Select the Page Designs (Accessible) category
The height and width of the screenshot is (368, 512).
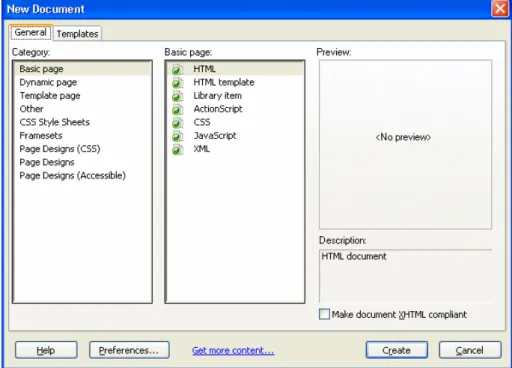click(x=82, y=176)
